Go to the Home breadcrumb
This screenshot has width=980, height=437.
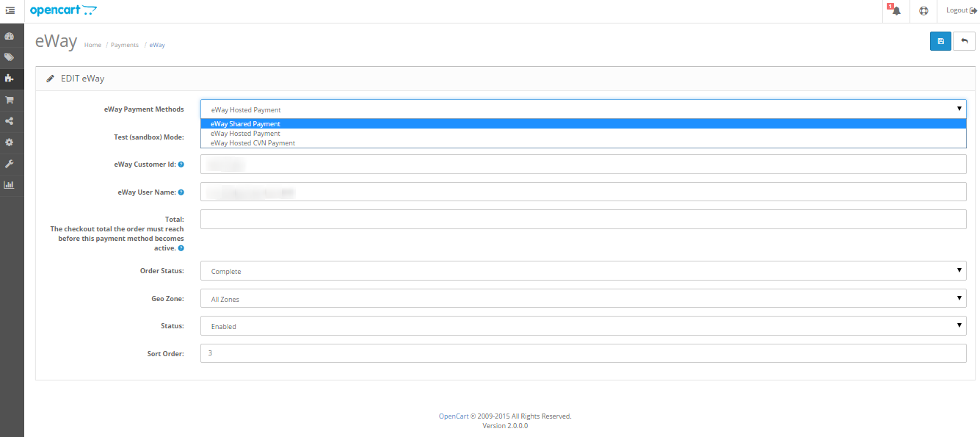[92, 45]
